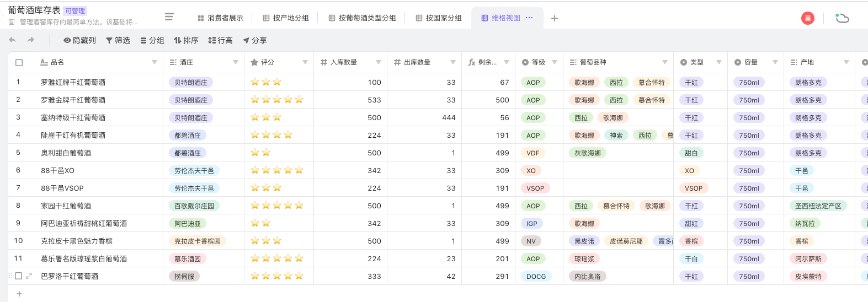Image resolution: width=868 pixels, height=302 pixels.
Task: Open 葡萄品种 column dropdown arrow
Action: pyautogui.click(x=665, y=62)
